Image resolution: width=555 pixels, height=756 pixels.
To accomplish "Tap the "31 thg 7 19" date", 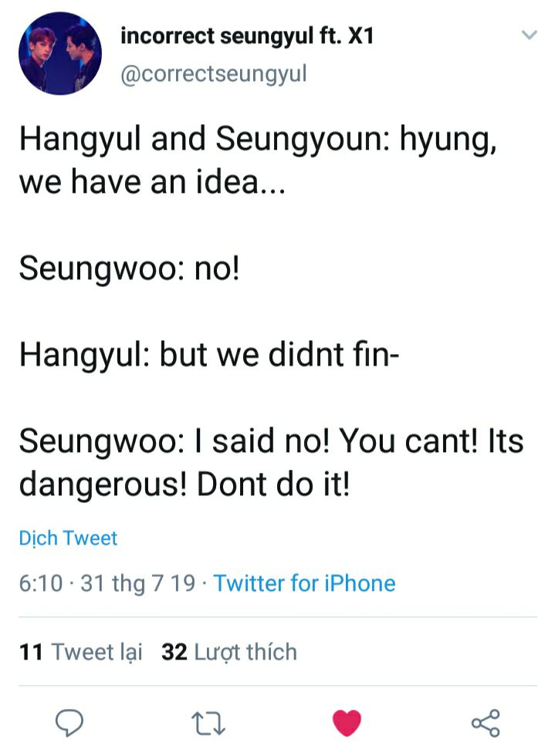I will 137,582.
